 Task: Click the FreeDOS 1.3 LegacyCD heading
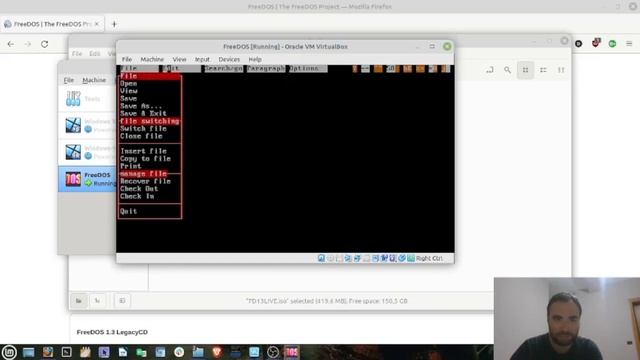tap(112, 332)
